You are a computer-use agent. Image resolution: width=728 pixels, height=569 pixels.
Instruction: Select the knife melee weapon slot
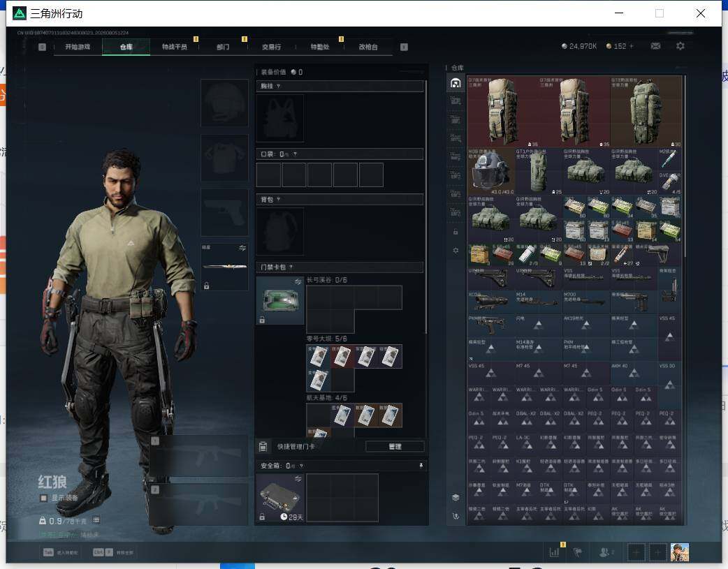[x=225, y=267]
